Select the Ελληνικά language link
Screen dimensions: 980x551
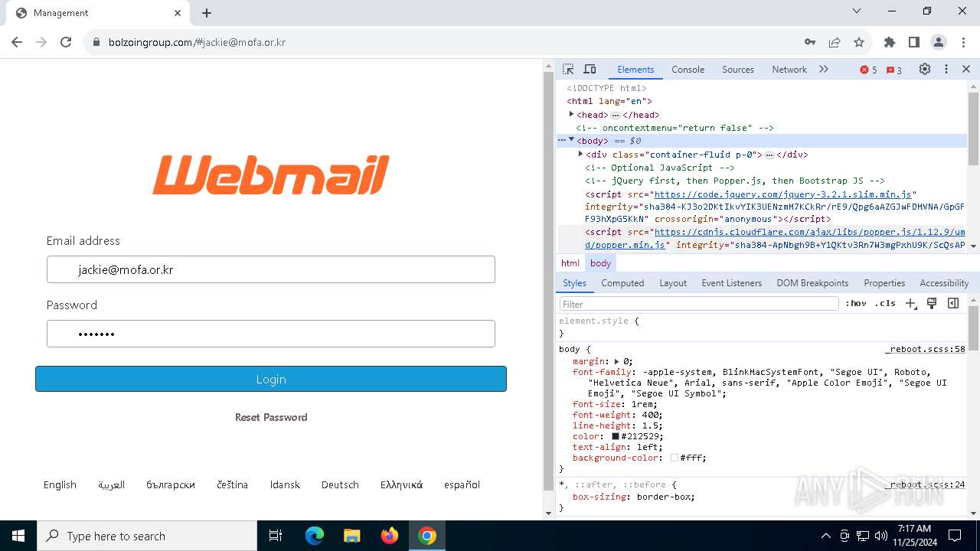401,484
